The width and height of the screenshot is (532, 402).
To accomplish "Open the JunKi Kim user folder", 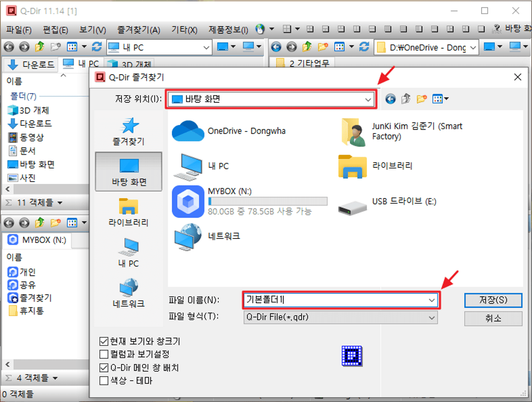I will [402, 132].
